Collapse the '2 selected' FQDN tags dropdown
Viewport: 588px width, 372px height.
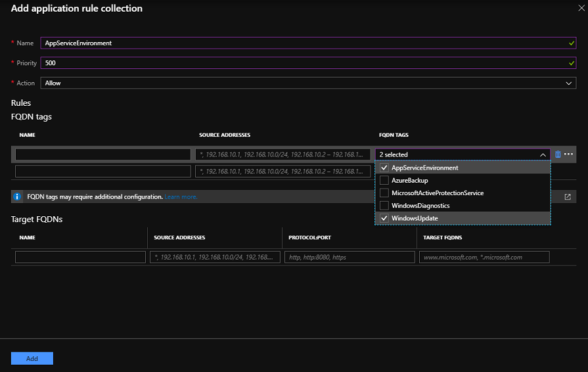click(543, 154)
